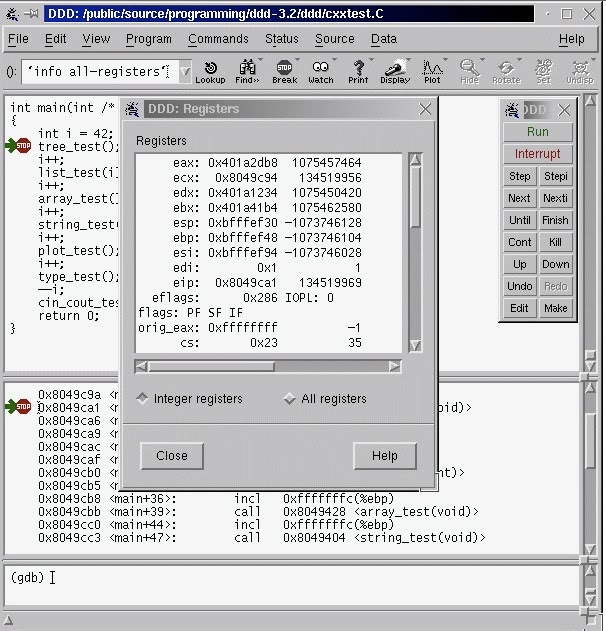
Task: Set a breakpoint with the Break icon
Action: pos(284,72)
